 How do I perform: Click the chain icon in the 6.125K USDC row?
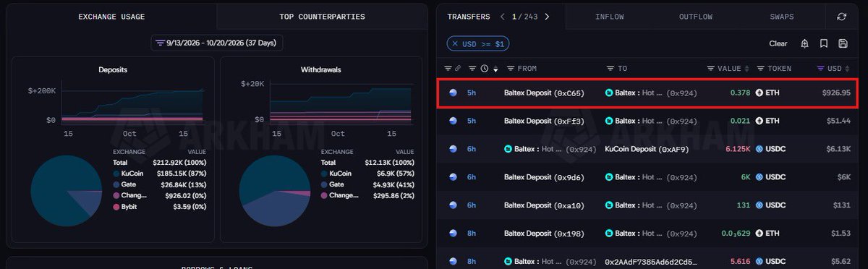pos(453,149)
